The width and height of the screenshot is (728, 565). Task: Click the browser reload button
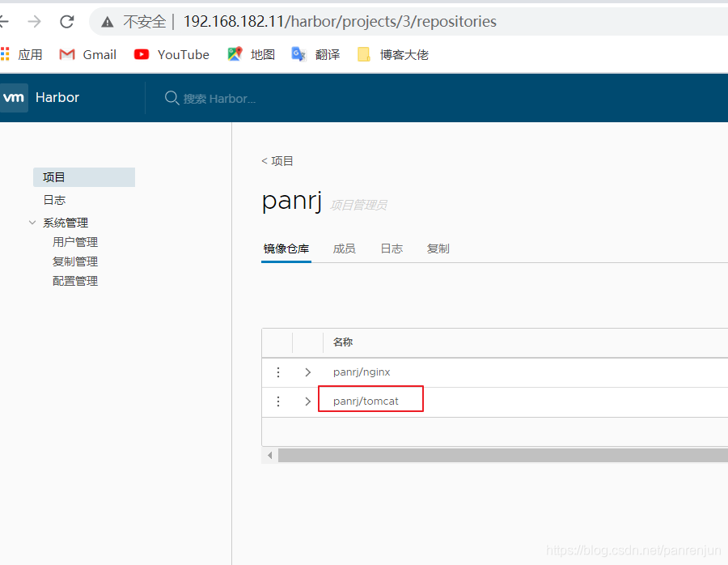click(67, 21)
